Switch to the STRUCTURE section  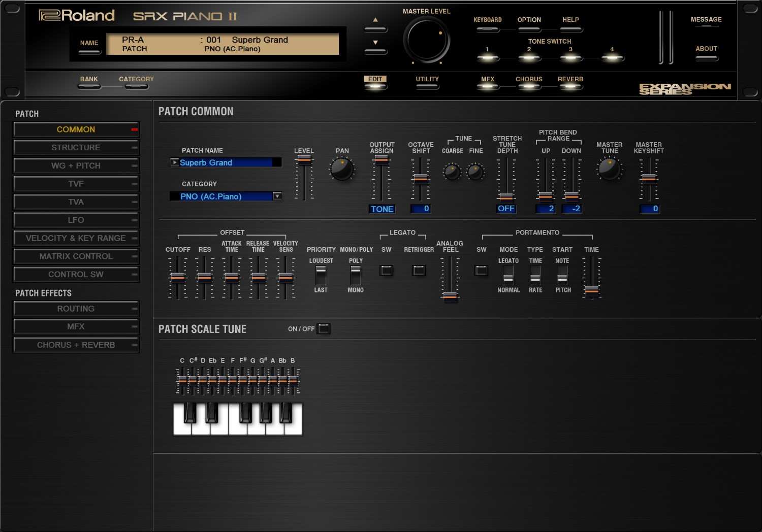76,147
